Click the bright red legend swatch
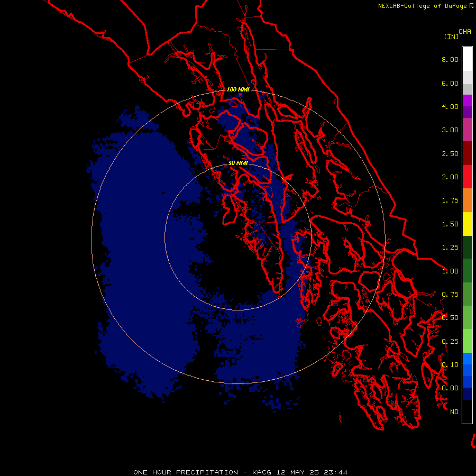 [467, 177]
